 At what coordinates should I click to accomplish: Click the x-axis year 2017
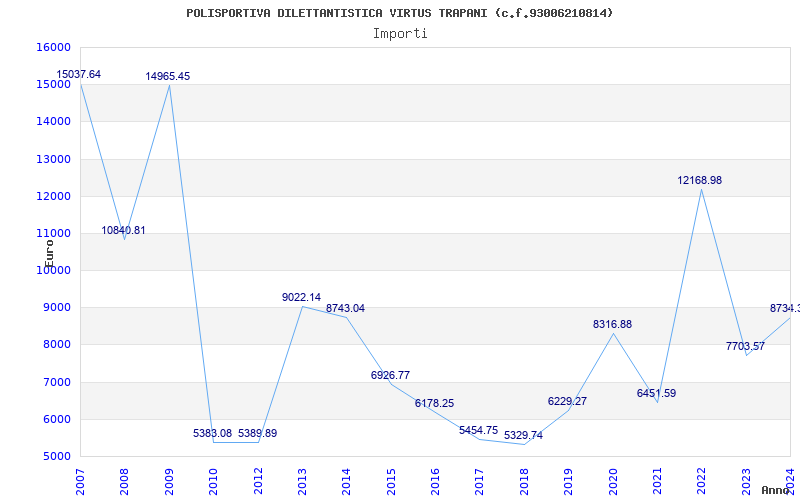(x=480, y=482)
